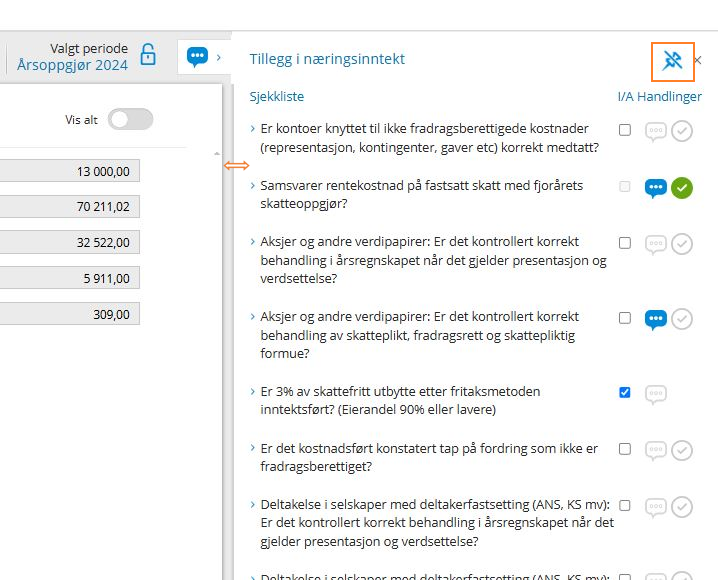Open blue comment on aksjer skatteplikt row
Screen dimensions: 718x580
point(656,319)
